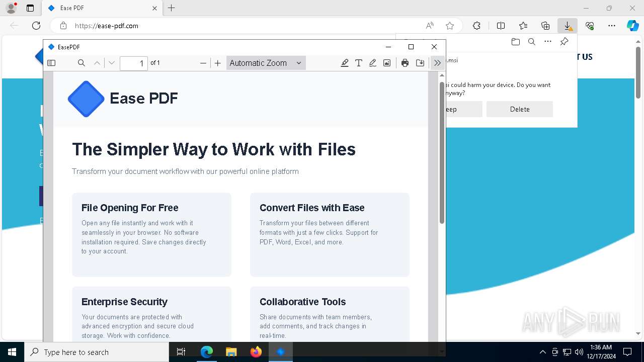View site information lock icon
The width and height of the screenshot is (644, 362).
click(63, 26)
